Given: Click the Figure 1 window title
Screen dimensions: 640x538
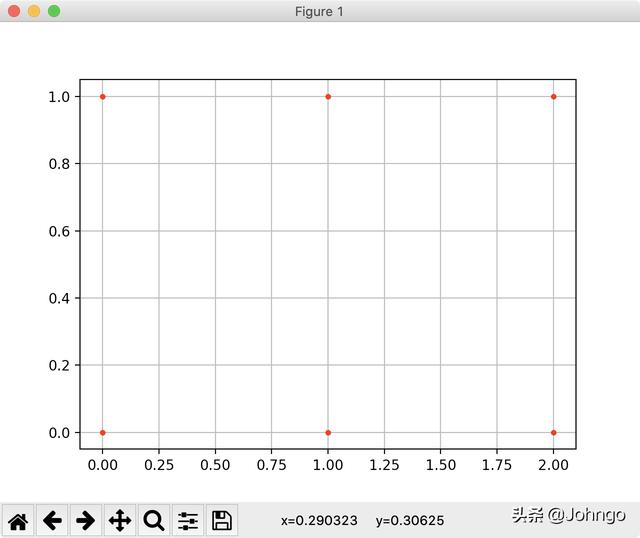Looking at the screenshot, I should tap(319, 11).
